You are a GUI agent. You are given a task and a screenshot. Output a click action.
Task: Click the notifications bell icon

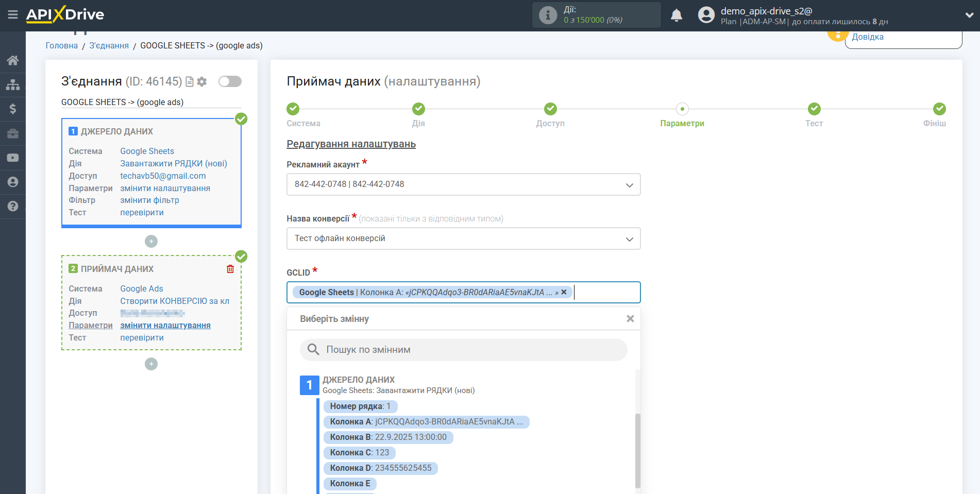[676, 15]
